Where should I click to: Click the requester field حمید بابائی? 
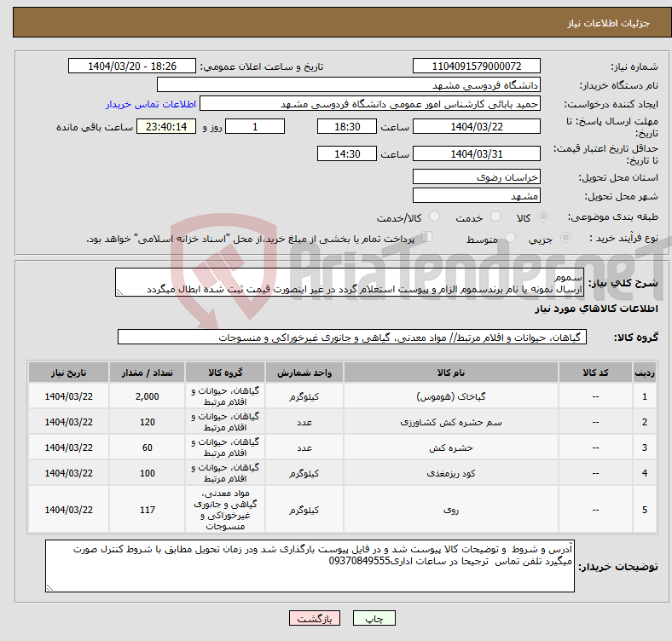point(370,104)
